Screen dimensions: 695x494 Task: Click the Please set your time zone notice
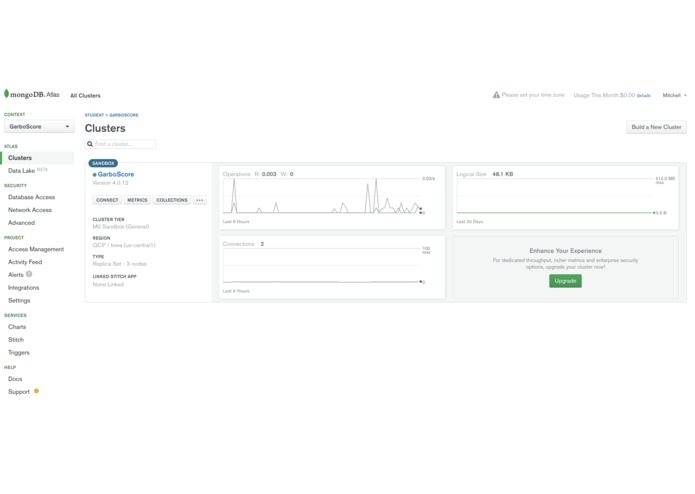tap(533, 95)
